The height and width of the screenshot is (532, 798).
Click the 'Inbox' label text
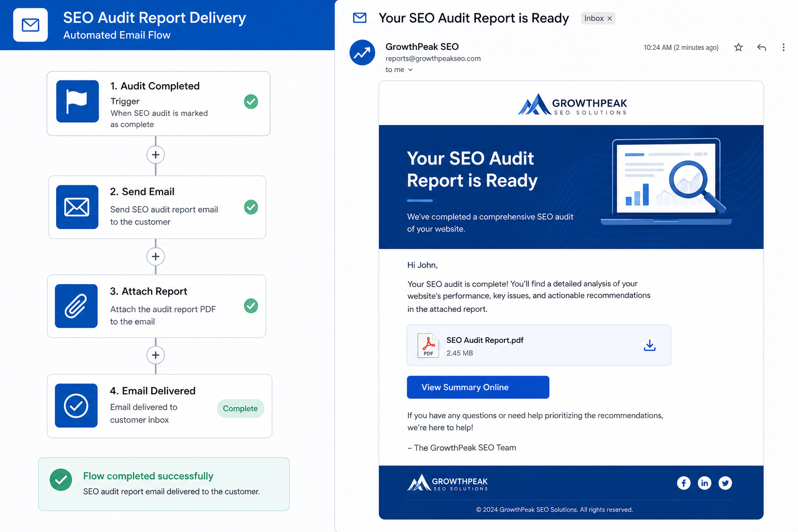[594, 19]
